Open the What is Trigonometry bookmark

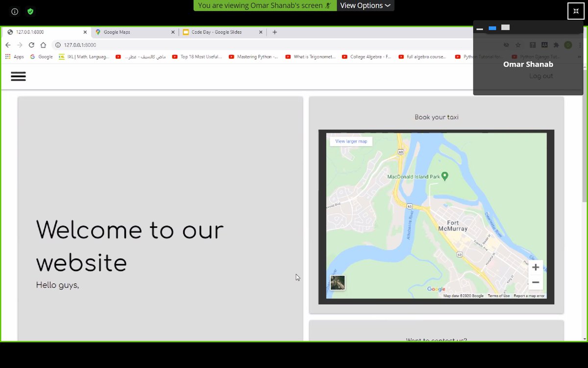[310, 57]
